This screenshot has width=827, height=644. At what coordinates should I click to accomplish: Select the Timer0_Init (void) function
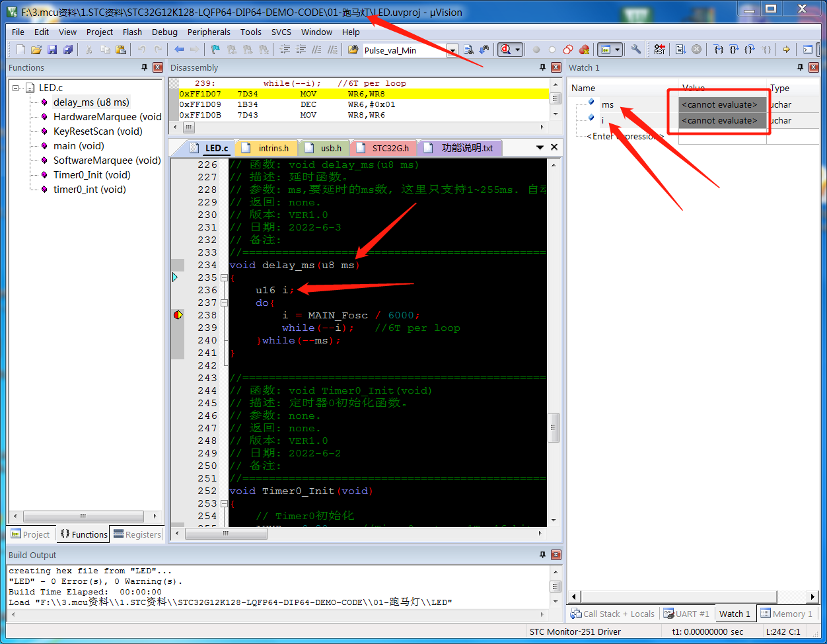pos(92,174)
